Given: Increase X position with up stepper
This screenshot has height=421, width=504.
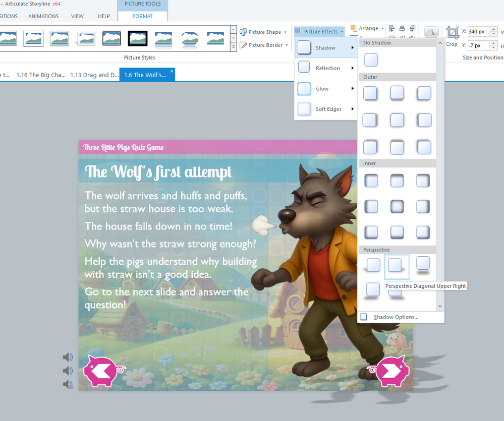Looking at the screenshot, I should [x=494, y=29].
